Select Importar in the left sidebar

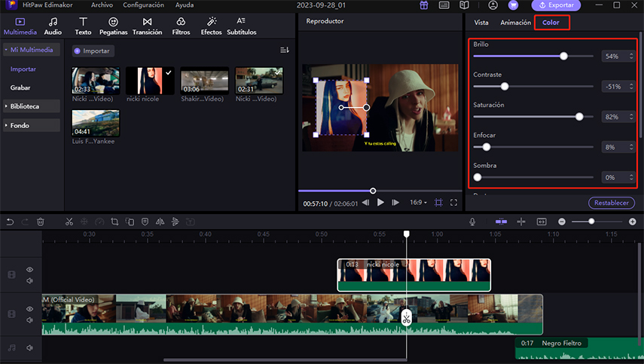click(23, 69)
